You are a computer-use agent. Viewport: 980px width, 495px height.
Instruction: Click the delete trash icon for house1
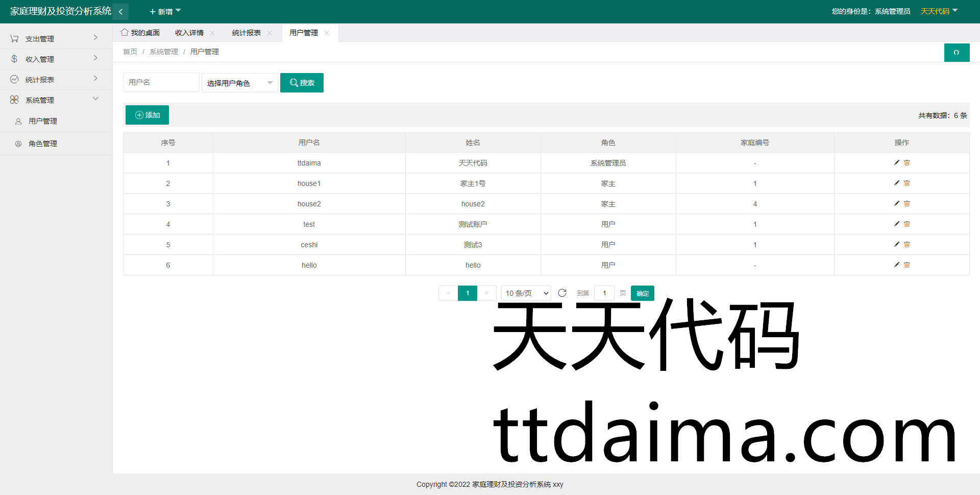(x=907, y=183)
